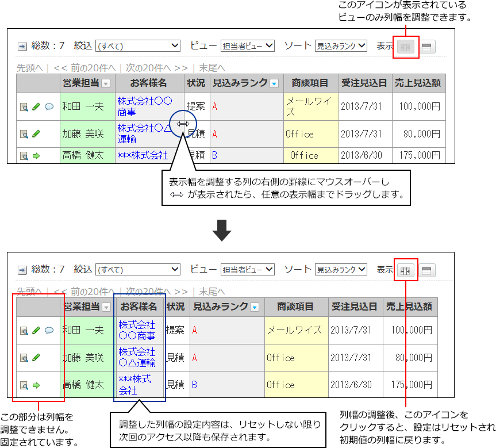
Task: Click 状況 column header in lower table
Action: pos(176,307)
